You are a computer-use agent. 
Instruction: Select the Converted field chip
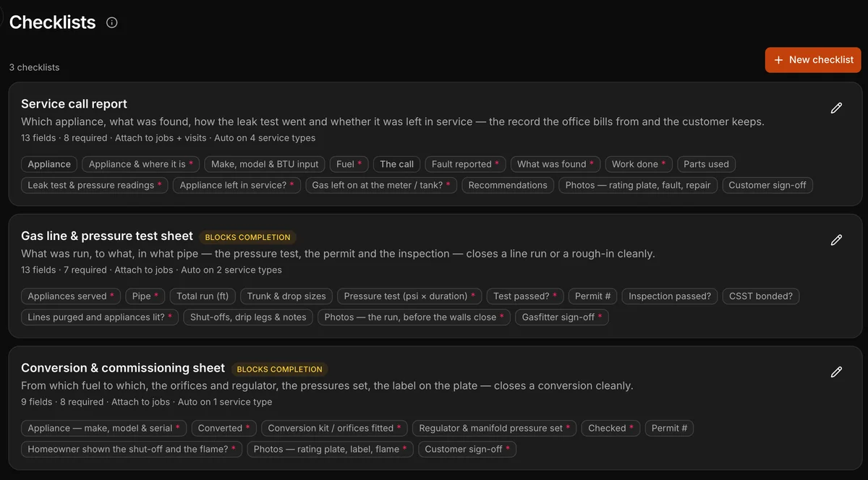tap(224, 428)
